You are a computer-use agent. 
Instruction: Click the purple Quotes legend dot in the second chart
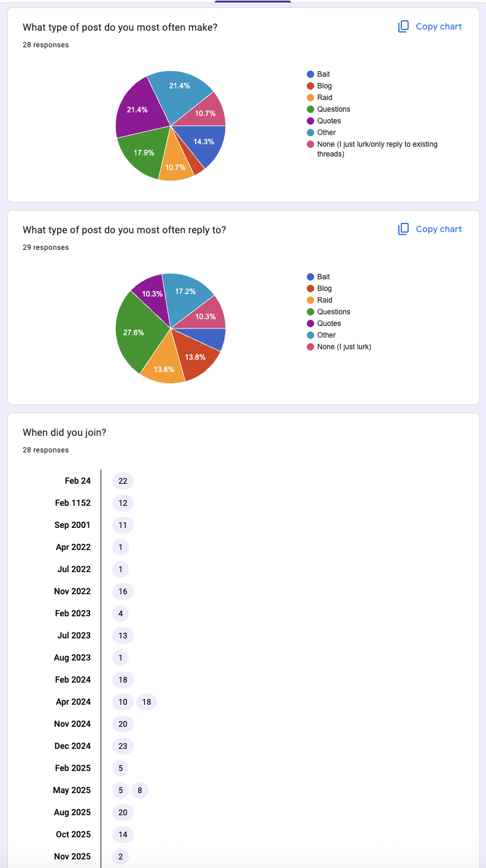click(x=310, y=324)
